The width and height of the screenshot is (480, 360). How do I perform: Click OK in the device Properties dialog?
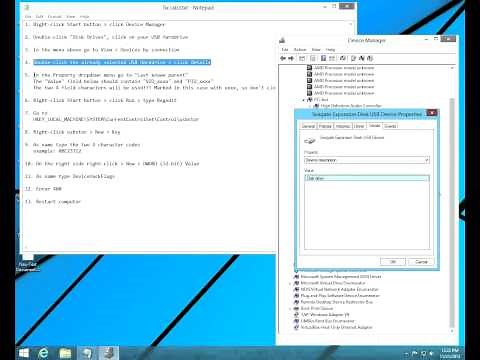pos(393,262)
